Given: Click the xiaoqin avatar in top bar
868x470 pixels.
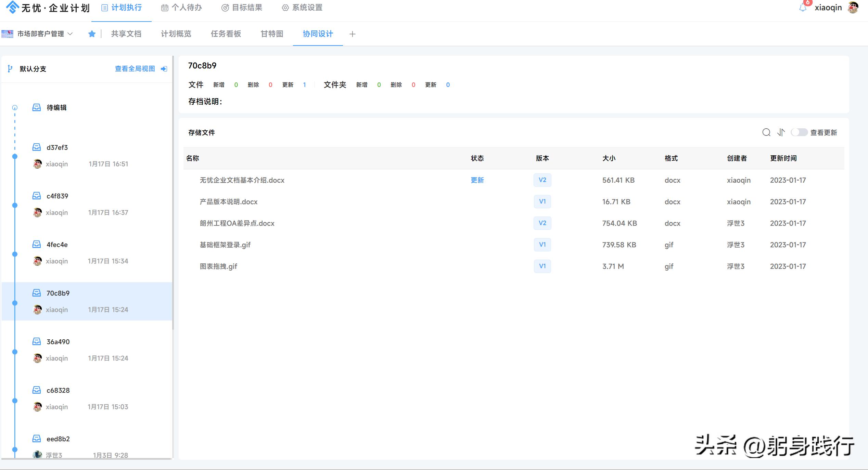Looking at the screenshot, I should 853,8.
